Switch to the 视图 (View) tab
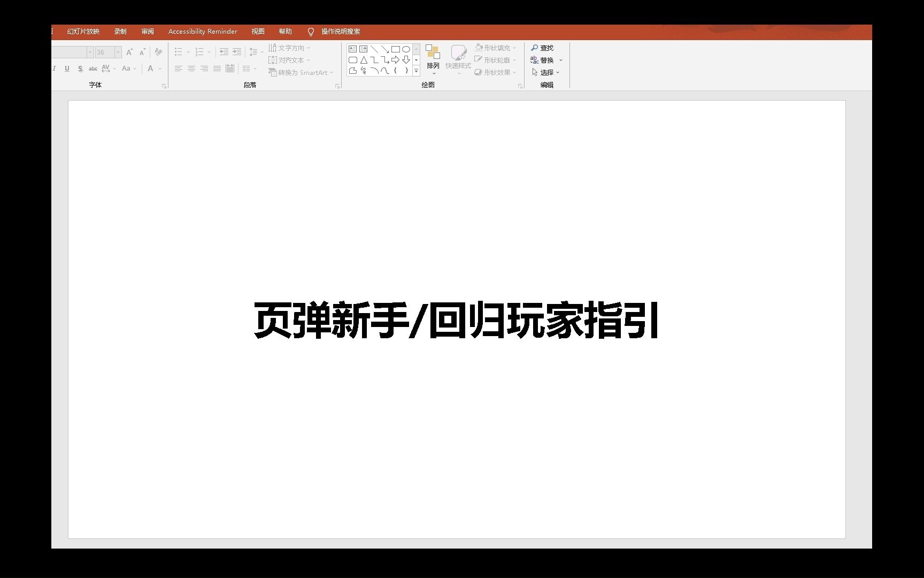 [258, 32]
